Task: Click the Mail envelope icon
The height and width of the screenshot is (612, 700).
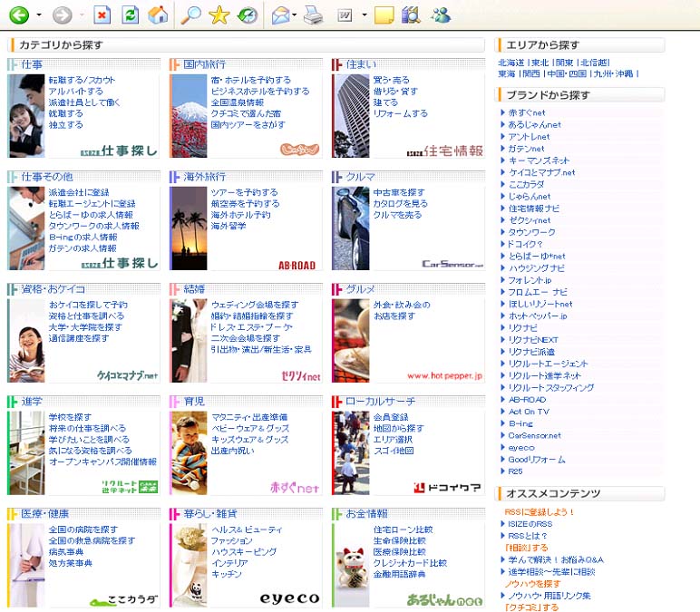Action: [280, 15]
